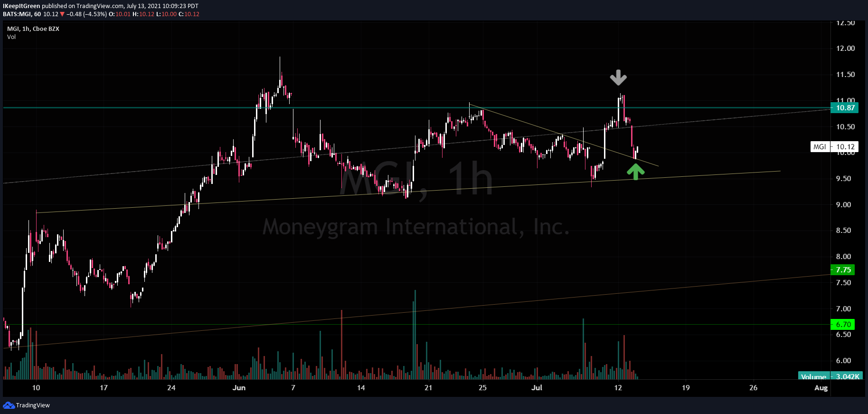Click the 25 date label on time axis
Viewport: 868px width, 414px height.
point(482,388)
